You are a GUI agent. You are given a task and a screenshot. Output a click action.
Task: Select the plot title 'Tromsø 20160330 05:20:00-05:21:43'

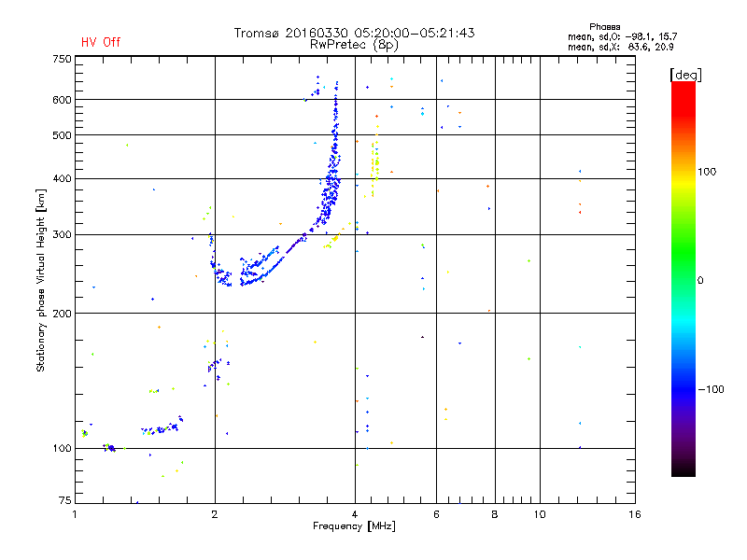pyautogui.click(x=354, y=33)
